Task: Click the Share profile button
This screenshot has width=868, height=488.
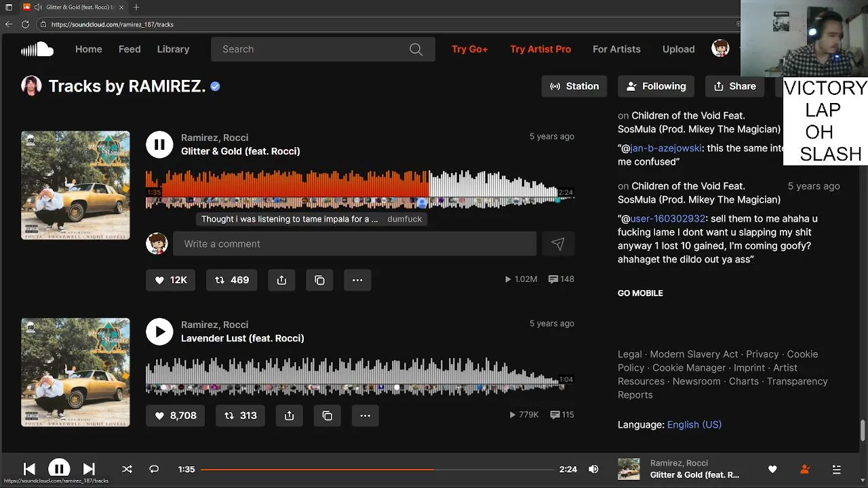Action: point(735,86)
